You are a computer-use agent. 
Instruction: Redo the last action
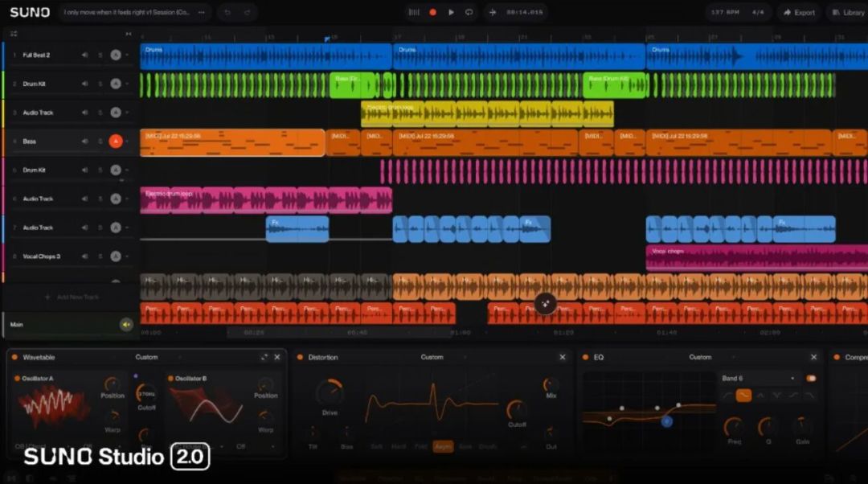click(x=247, y=12)
